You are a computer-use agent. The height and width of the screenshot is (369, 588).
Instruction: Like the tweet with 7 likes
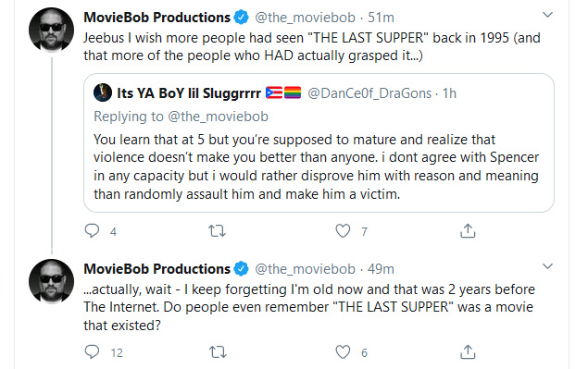click(343, 231)
